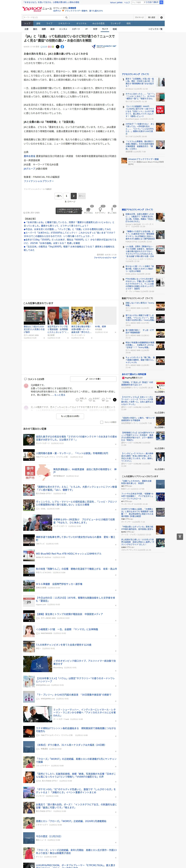Click the scroll-to-top arrow button
This screenshot has width=186, height=868.
pyautogui.click(x=180, y=536)
